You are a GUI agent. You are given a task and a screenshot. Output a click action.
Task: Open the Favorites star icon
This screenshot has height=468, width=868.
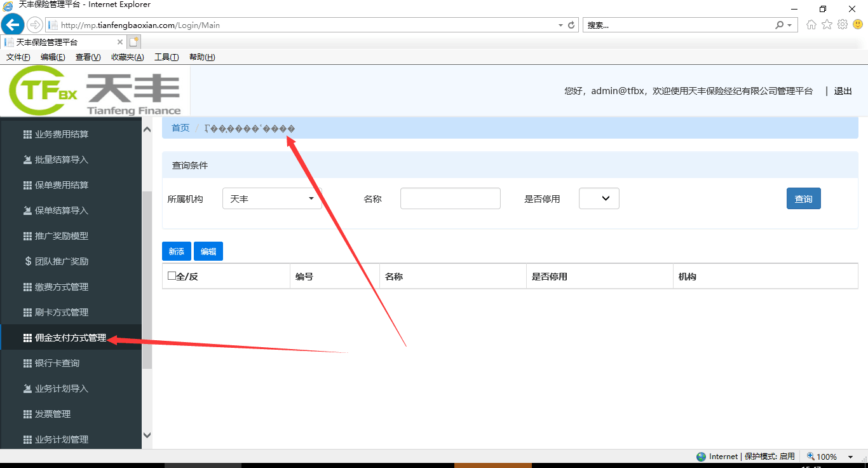click(827, 25)
